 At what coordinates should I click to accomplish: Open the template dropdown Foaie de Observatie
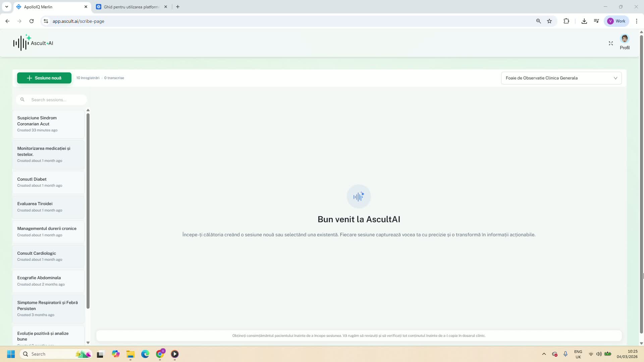(x=561, y=78)
